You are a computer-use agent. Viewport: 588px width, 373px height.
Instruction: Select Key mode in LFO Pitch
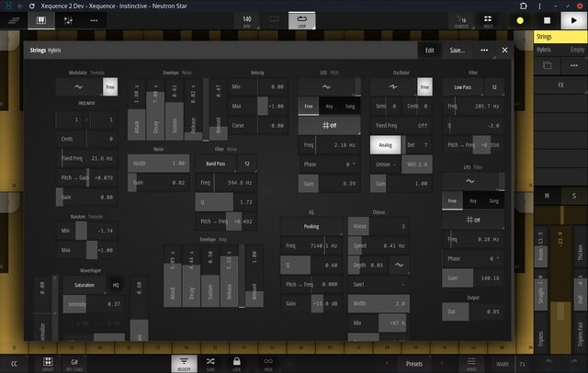coord(329,106)
